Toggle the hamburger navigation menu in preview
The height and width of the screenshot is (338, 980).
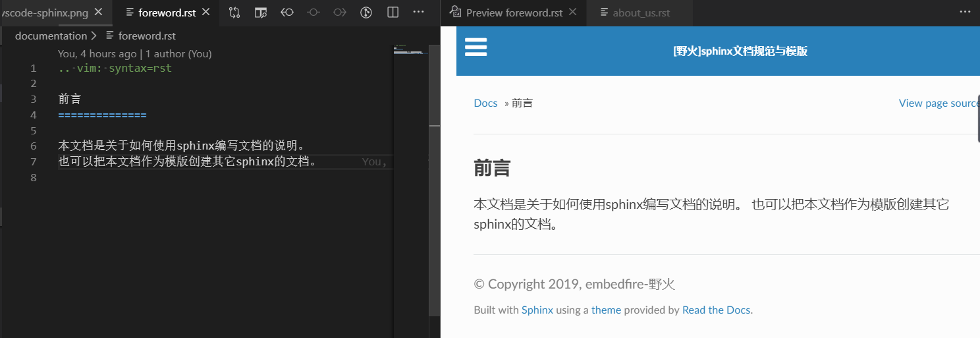pyautogui.click(x=476, y=47)
